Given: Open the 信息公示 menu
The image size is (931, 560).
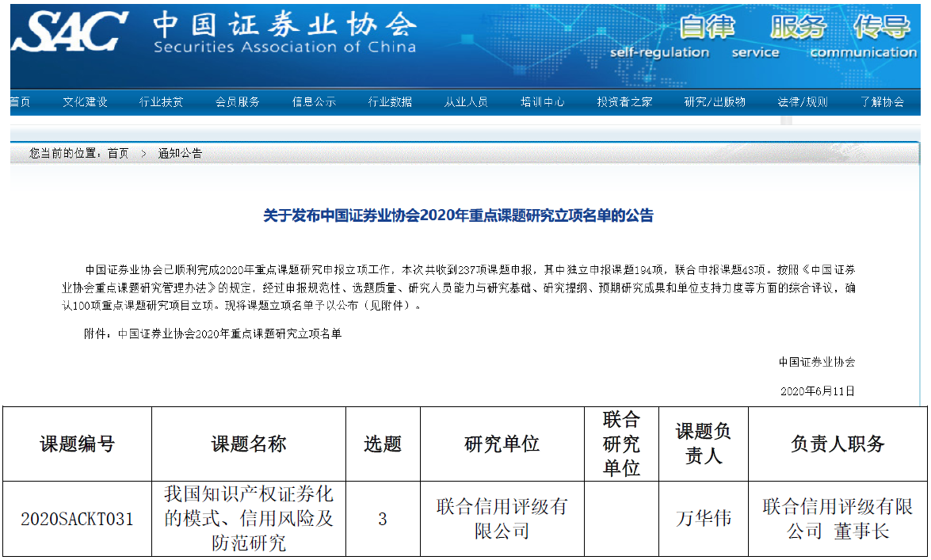Looking at the screenshot, I should [x=314, y=102].
